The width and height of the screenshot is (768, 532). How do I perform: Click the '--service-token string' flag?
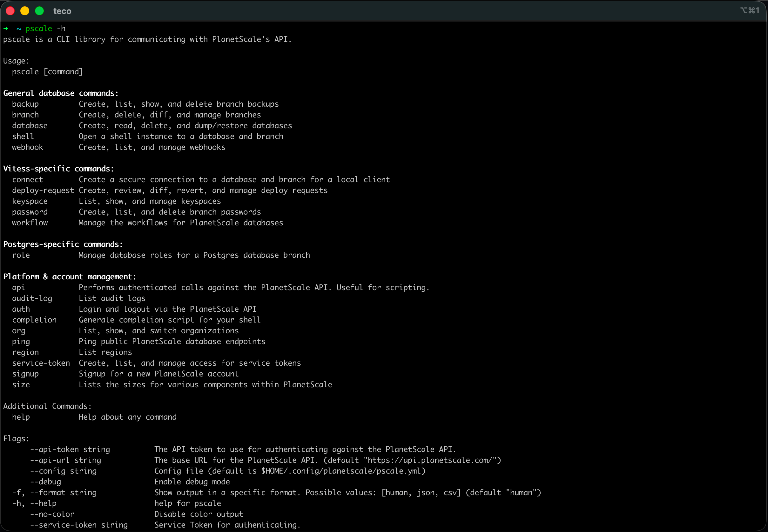coord(79,525)
